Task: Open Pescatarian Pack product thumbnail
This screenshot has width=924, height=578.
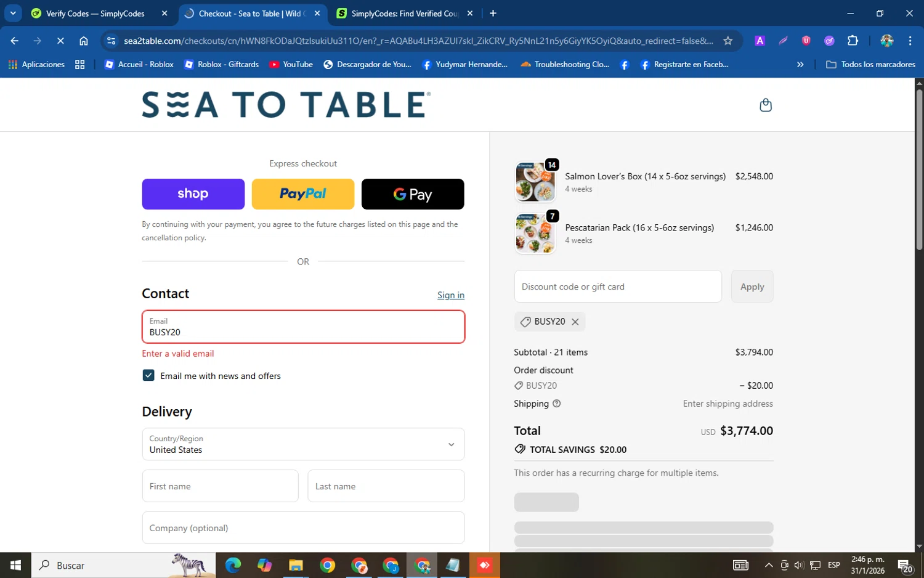Action: (x=535, y=234)
